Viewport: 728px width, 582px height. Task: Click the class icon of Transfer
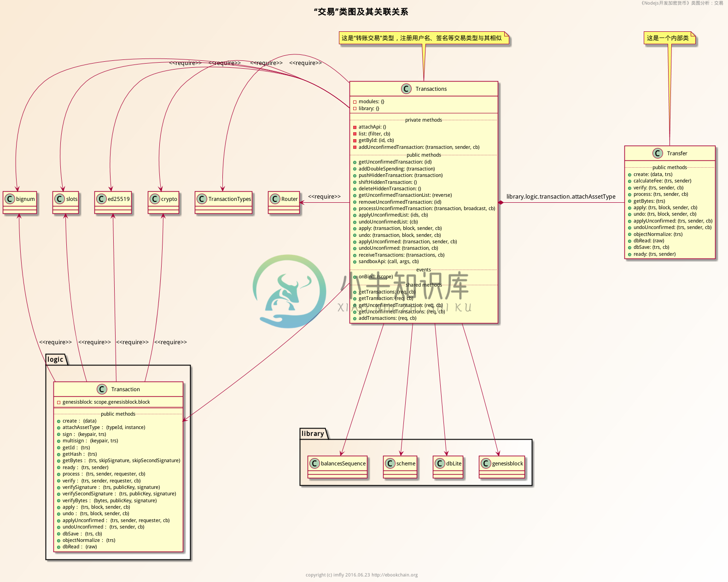(x=658, y=153)
